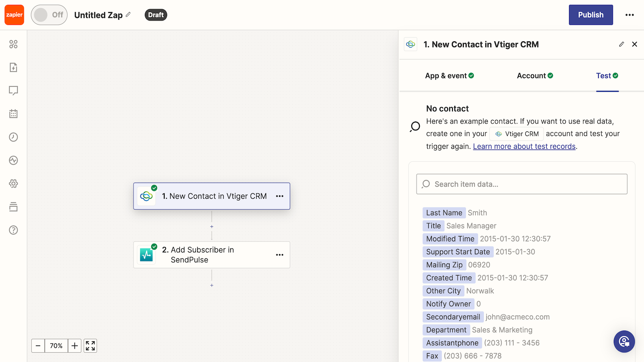Open the top-right more options menu

630,15
